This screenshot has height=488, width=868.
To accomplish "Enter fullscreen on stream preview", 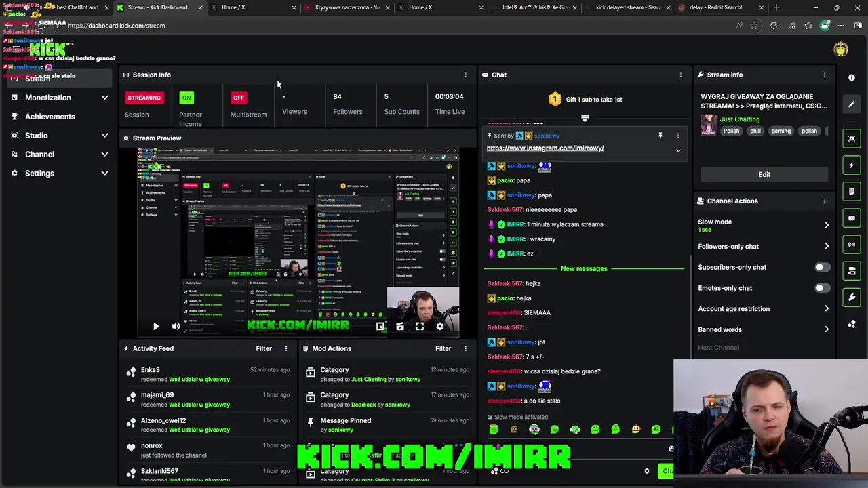I will [420, 327].
